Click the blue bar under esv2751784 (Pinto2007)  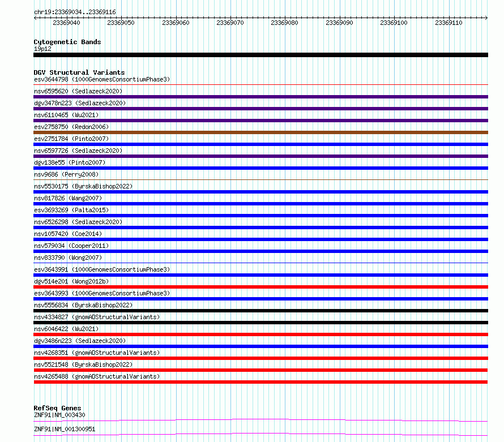coord(260,144)
